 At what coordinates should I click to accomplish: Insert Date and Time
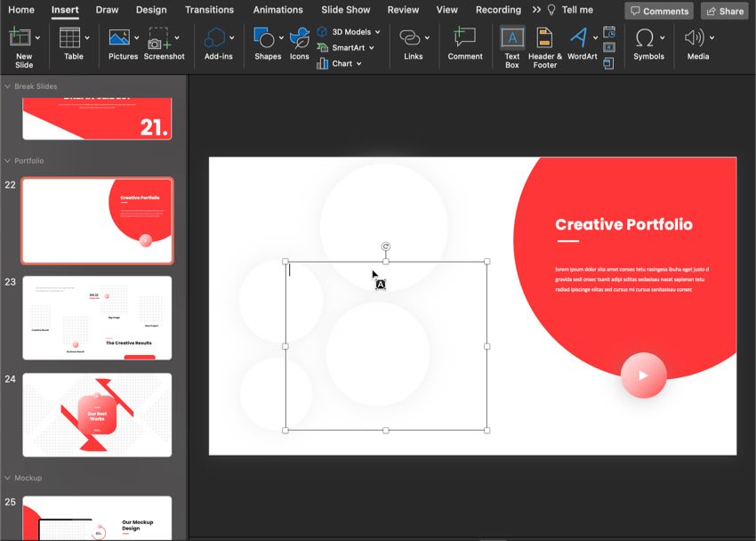pos(609,32)
